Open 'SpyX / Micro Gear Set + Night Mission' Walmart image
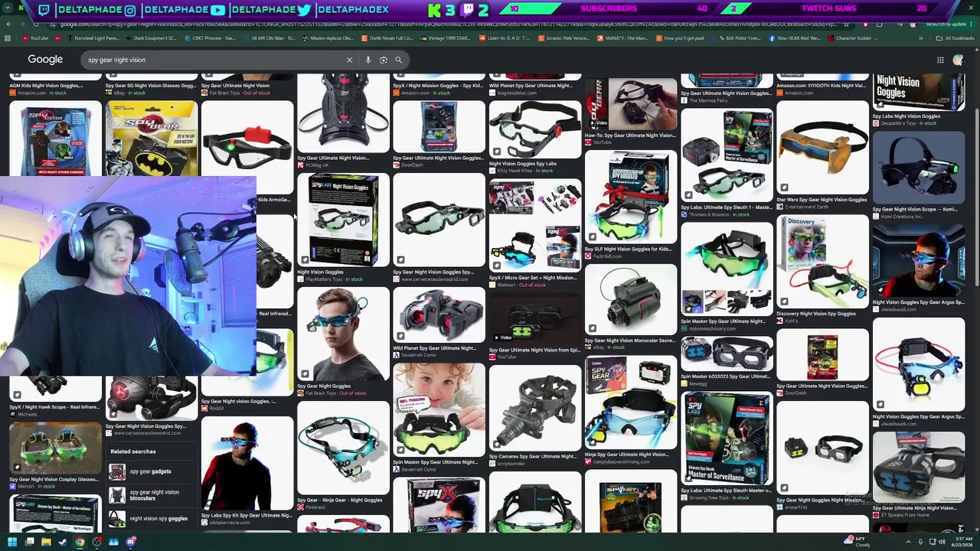 (534, 227)
